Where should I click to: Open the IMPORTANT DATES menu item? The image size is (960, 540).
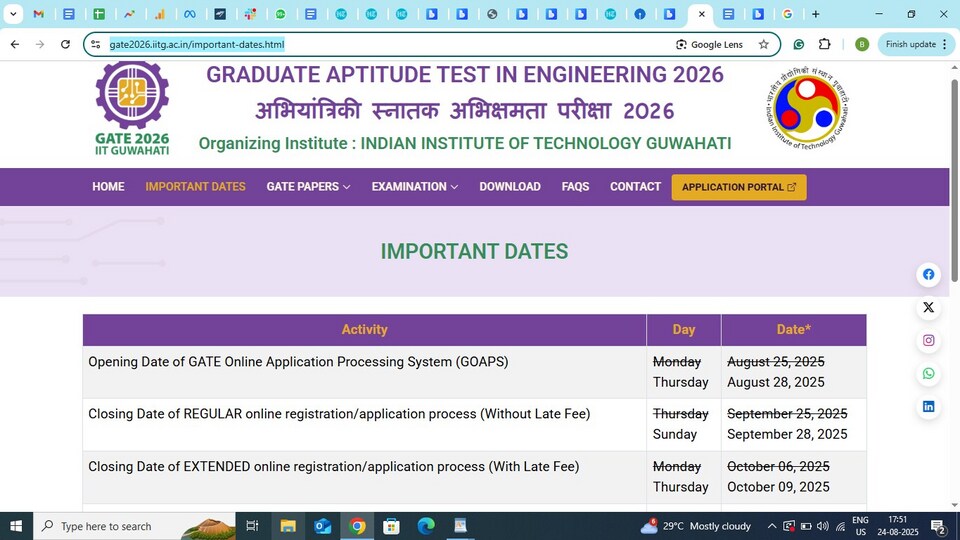tap(195, 187)
